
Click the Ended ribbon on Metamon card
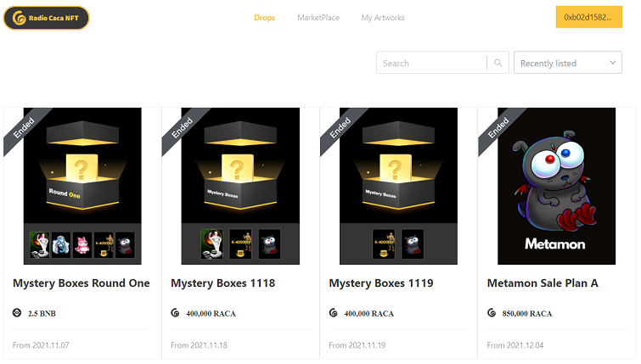point(498,127)
